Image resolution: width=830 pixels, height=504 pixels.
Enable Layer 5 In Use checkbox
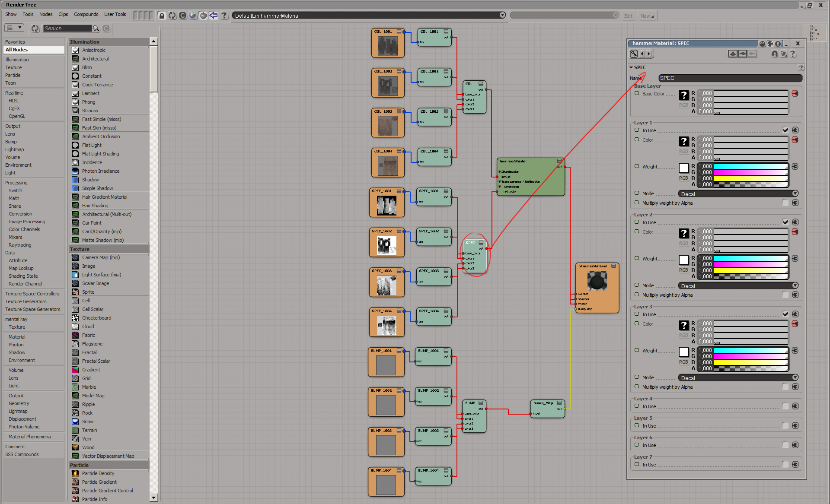point(785,426)
